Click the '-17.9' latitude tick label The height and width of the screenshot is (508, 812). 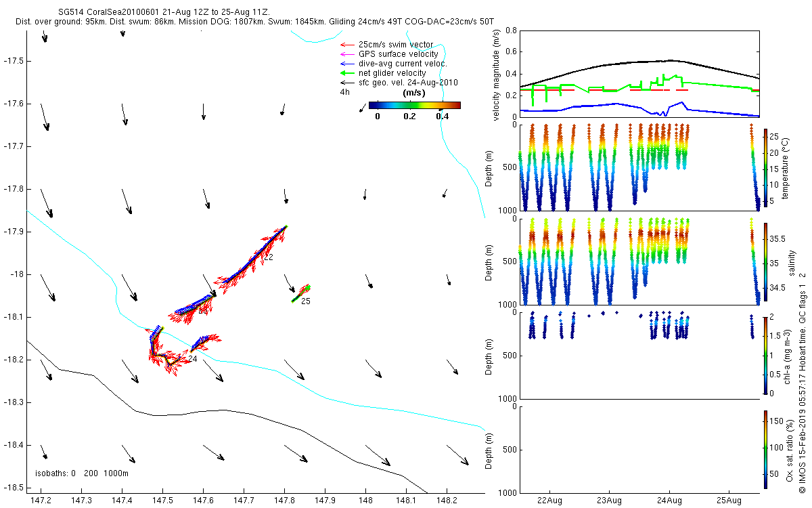click(14, 232)
